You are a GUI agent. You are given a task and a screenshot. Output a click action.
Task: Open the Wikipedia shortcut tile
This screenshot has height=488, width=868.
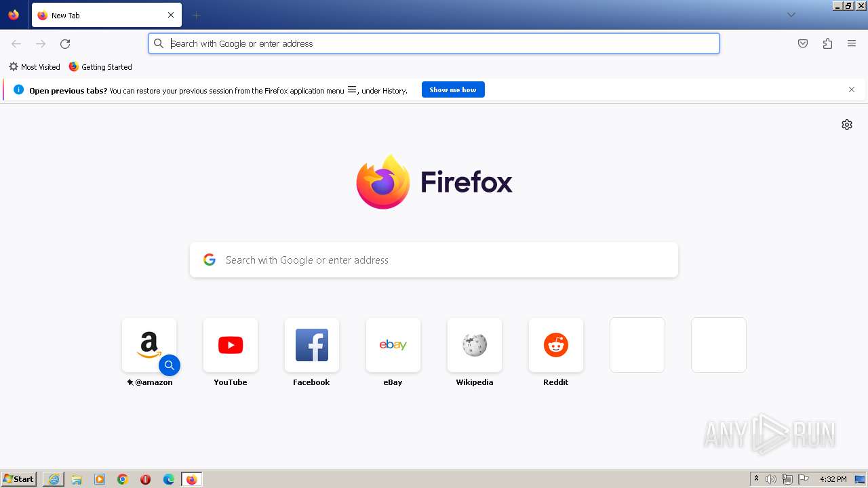coord(475,345)
